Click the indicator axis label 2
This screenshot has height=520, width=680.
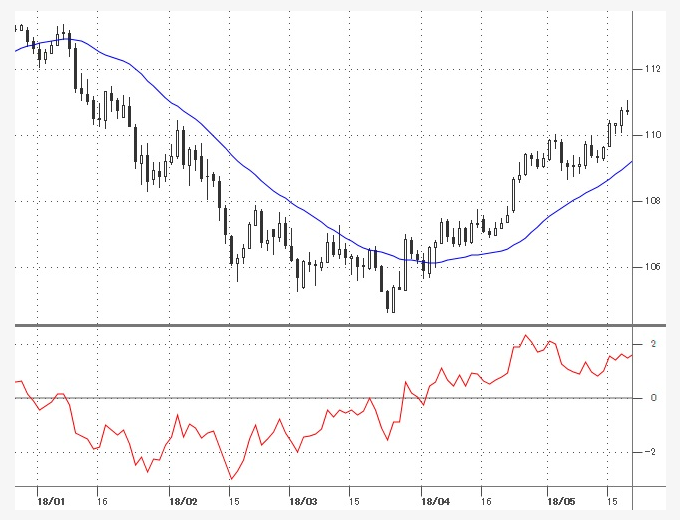pyautogui.click(x=654, y=344)
